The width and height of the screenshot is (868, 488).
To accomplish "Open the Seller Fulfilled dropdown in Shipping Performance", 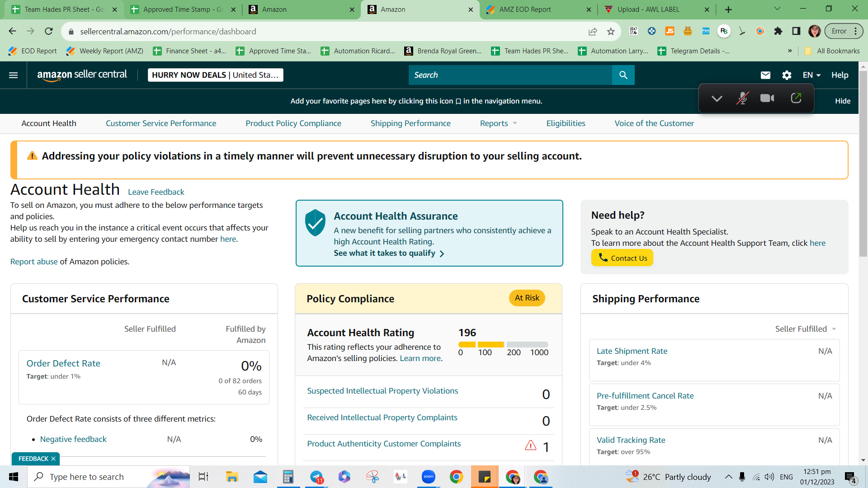I will point(806,329).
